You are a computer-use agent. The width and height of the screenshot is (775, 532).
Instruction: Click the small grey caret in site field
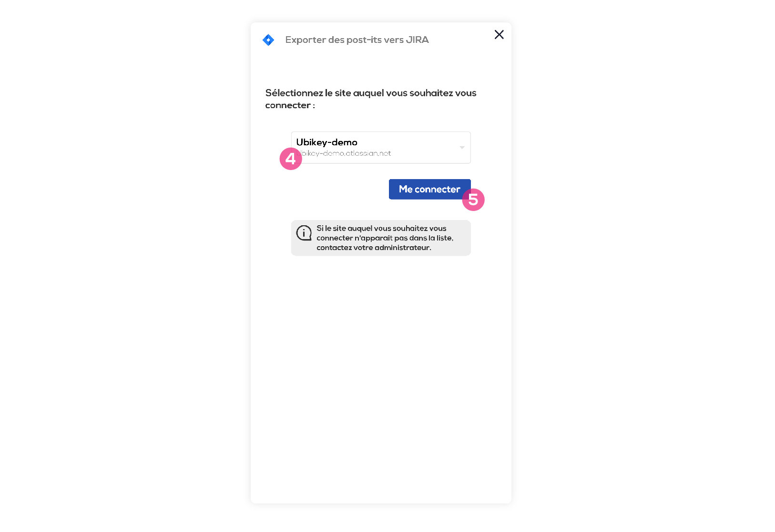click(x=462, y=148)
